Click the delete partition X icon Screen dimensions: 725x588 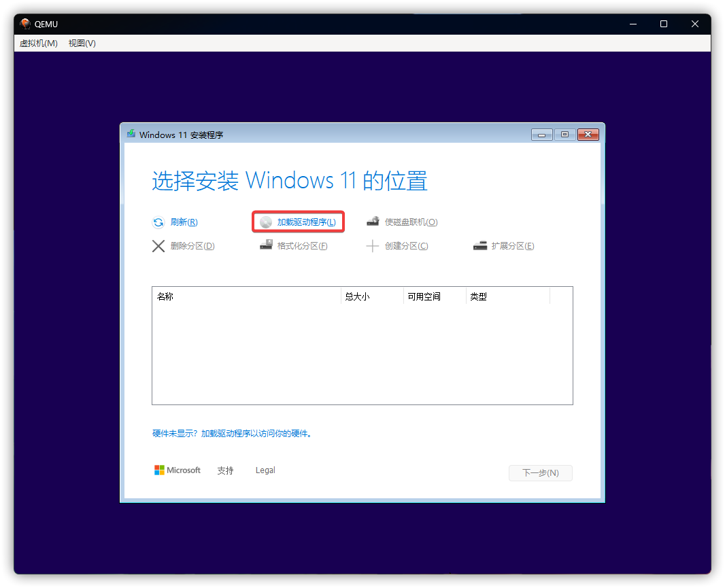click(x=158, y=246)
